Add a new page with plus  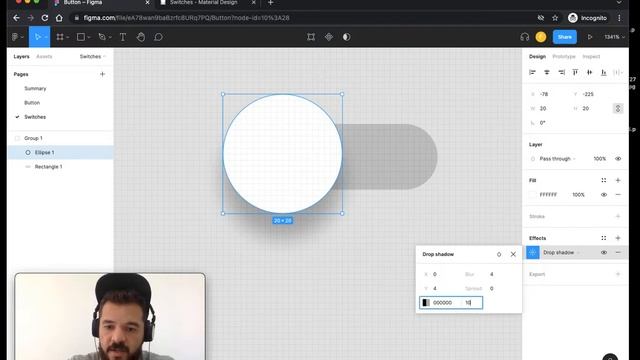pos(102,74)
